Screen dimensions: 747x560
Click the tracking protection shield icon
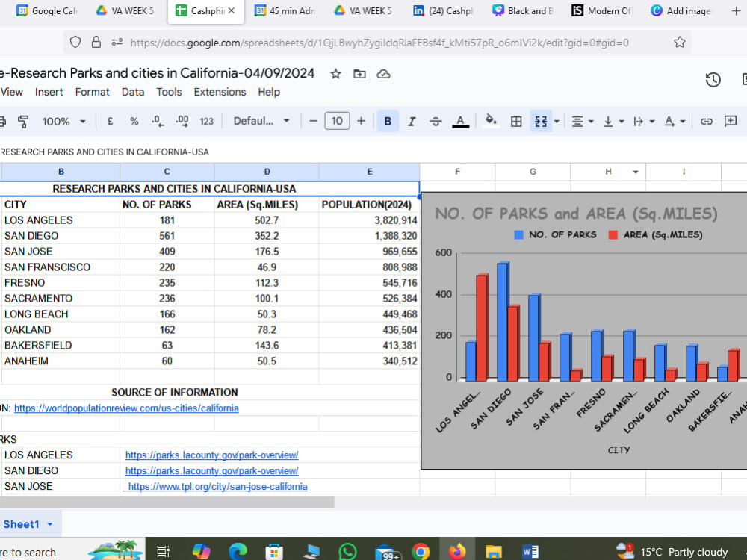pyautogui.click(x=75, y=43)
